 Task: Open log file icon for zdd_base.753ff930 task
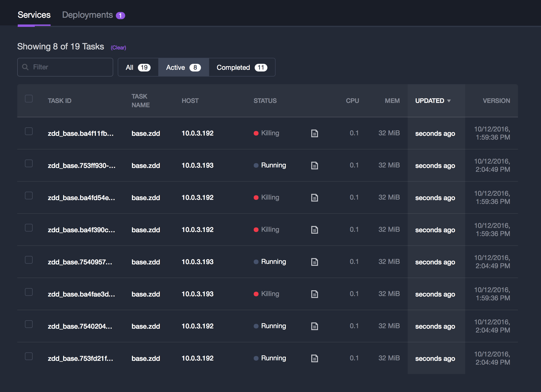(314, 165)
